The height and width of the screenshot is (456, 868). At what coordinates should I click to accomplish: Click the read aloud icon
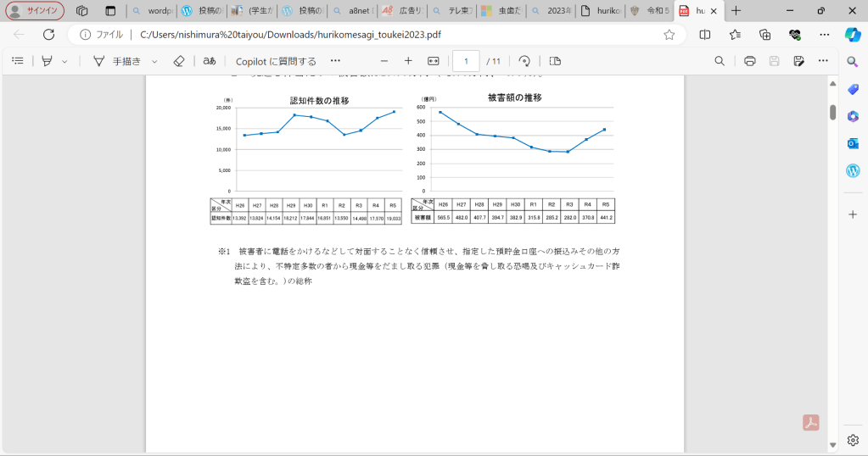point(209,61)
